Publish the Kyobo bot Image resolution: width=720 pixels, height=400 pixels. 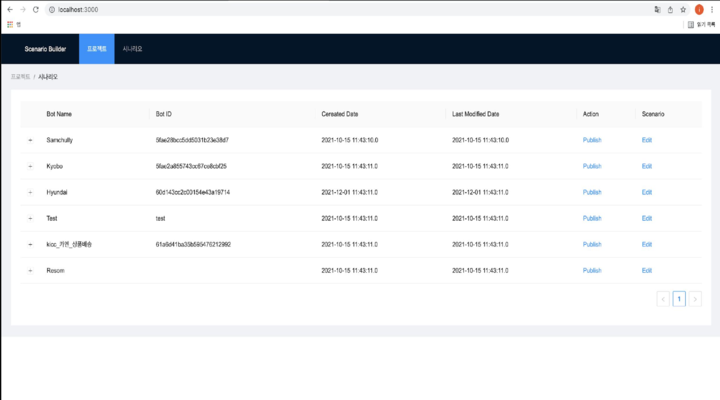coord(592,166)
